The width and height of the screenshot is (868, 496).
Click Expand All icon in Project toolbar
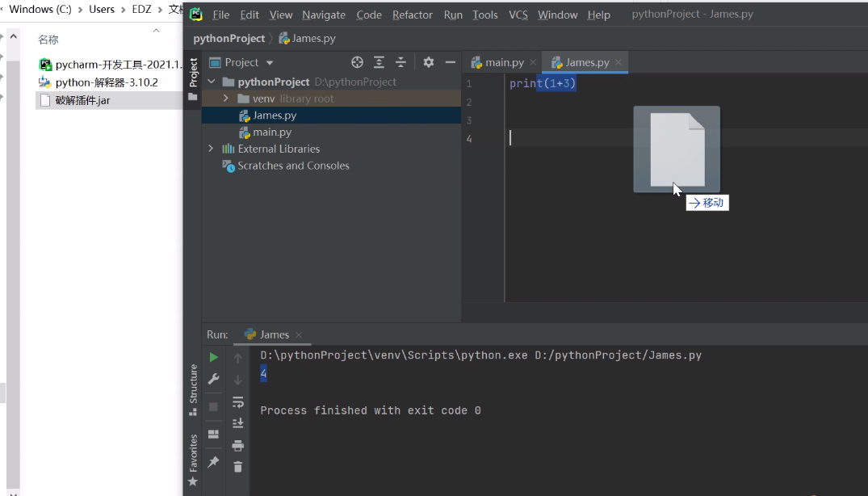pos(379,62)
